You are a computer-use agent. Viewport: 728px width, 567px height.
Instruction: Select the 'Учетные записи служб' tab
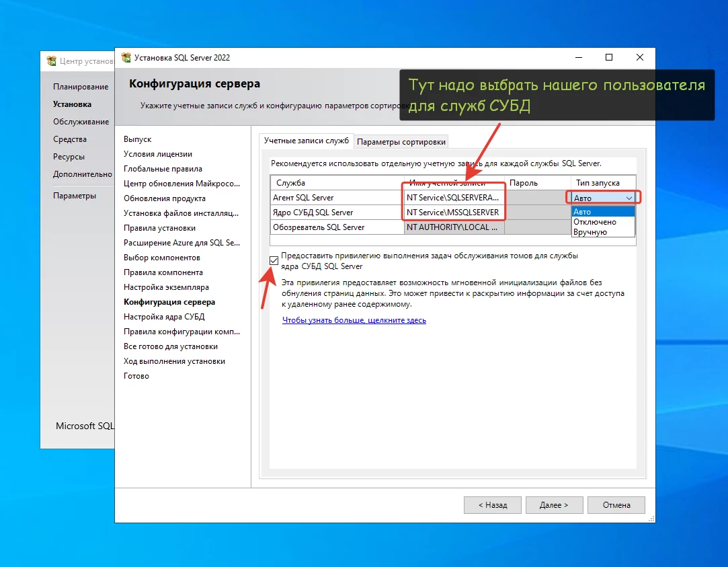point(306,141)
